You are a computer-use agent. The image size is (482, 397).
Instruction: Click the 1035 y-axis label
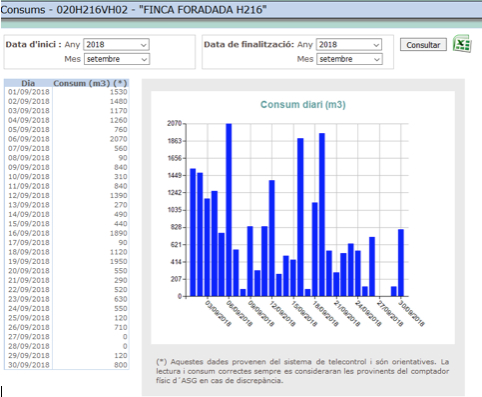(174, 210)
